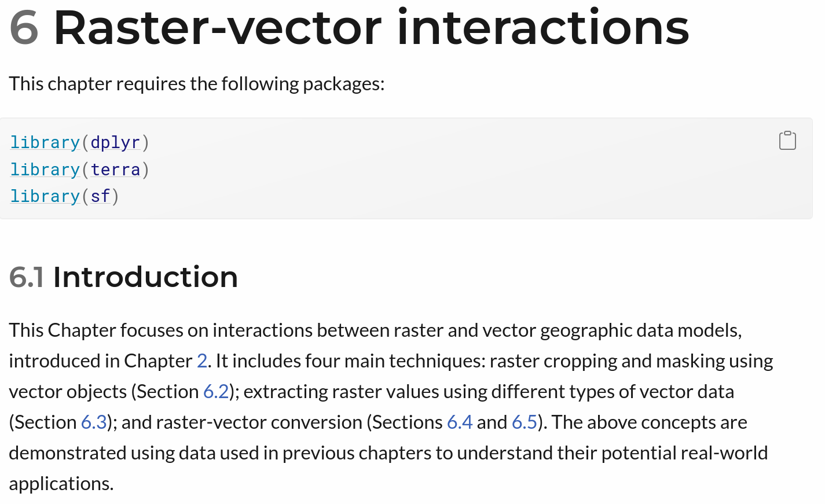Click the sf package name in code
Screen dimensions: 825x504
pyautogui.click(x=100, y=196)
